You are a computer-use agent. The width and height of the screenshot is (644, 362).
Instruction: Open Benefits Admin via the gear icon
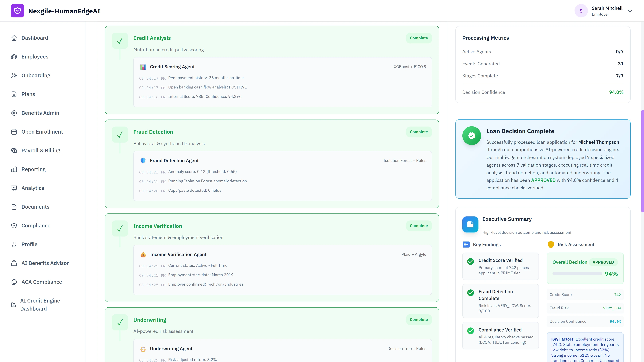14,113
